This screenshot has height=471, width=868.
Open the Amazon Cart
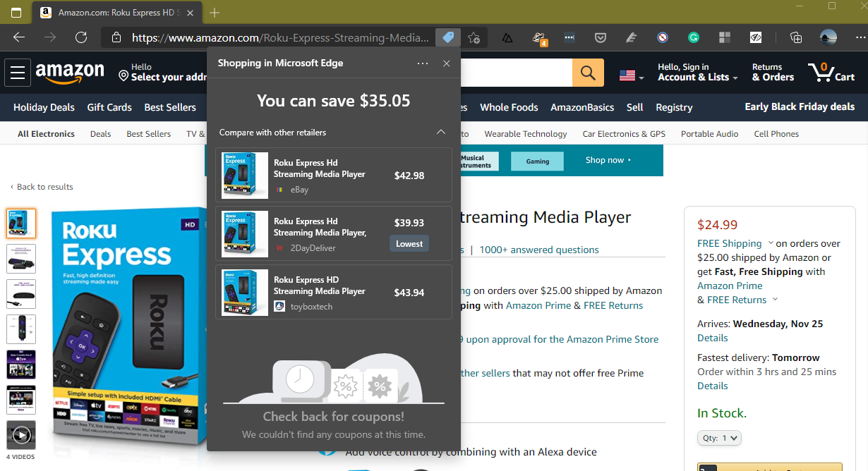pyautogui.click(x=831, y=73)
